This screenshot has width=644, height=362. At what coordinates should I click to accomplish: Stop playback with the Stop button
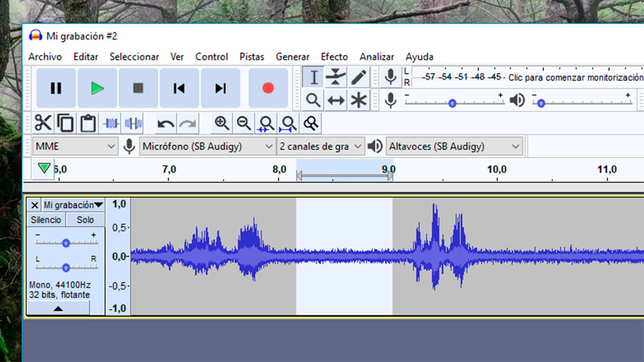pyautogui.click(x=138, y=88)
